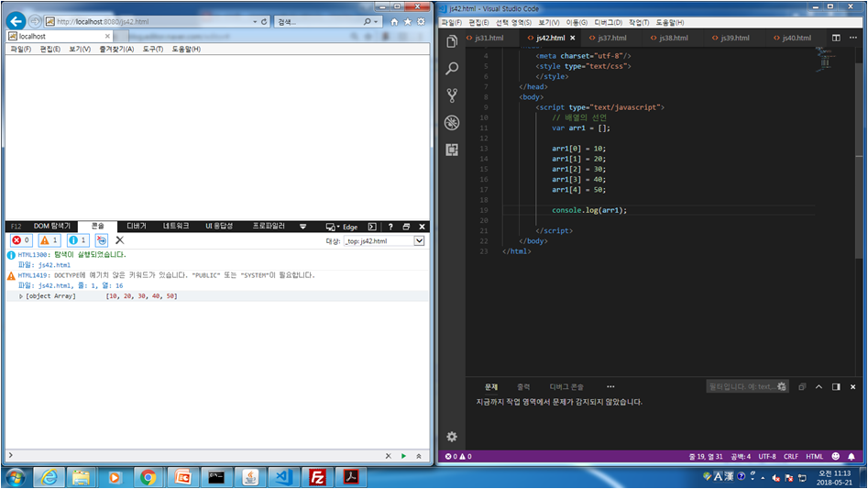Image resolution: width=868 pixels, height=489 pixels.
Task: Open the Edge document mode dropdown
Action: click(x=348, y=227)
